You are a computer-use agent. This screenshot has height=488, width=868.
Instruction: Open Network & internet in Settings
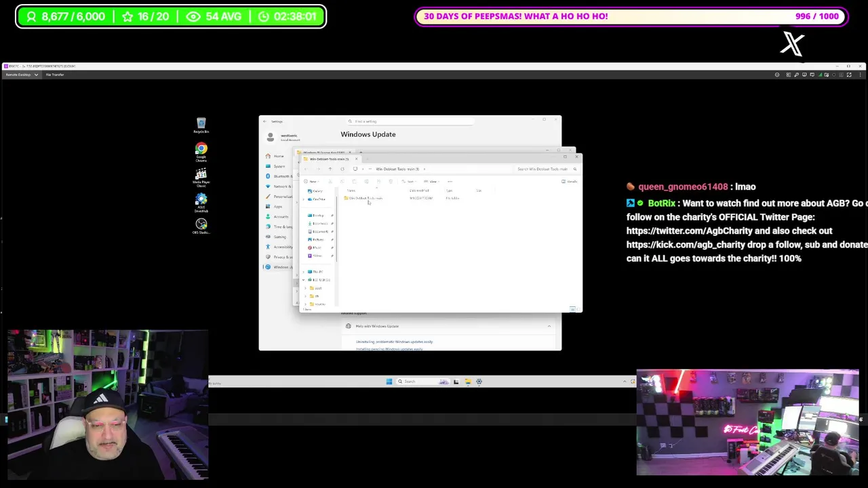[279, 186]
